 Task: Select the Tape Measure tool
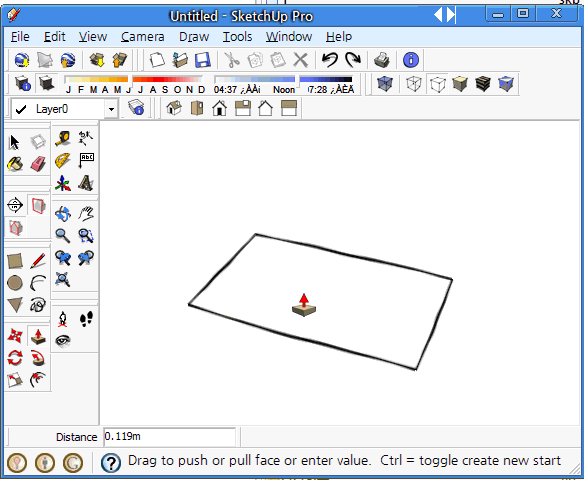point(63,139)
